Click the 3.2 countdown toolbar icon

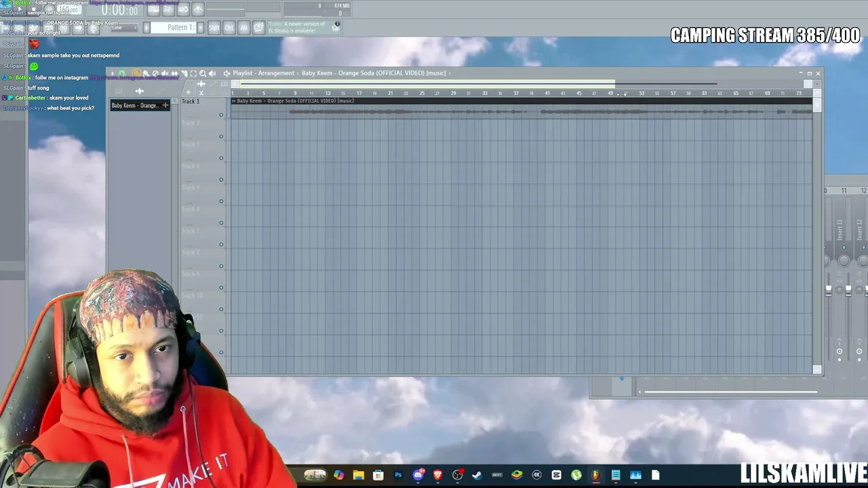168,9
